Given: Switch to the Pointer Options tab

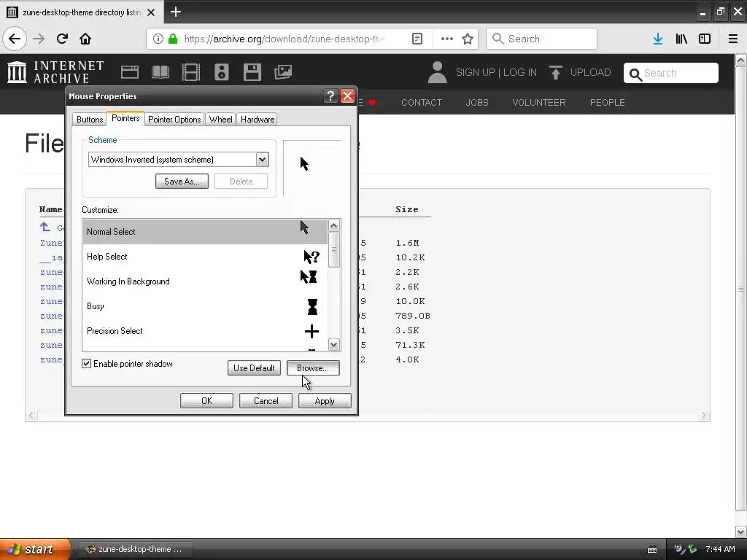Looking at the screenshot, I should click(x=174, y=120).
